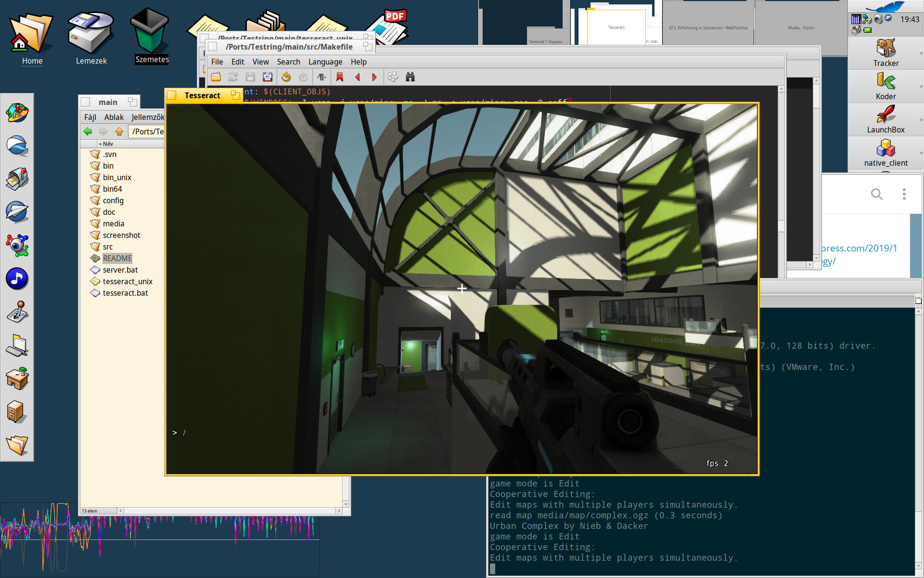
Task: Click the /Ports/Te path field in Tracker
Action: click(x=147, y=131)
